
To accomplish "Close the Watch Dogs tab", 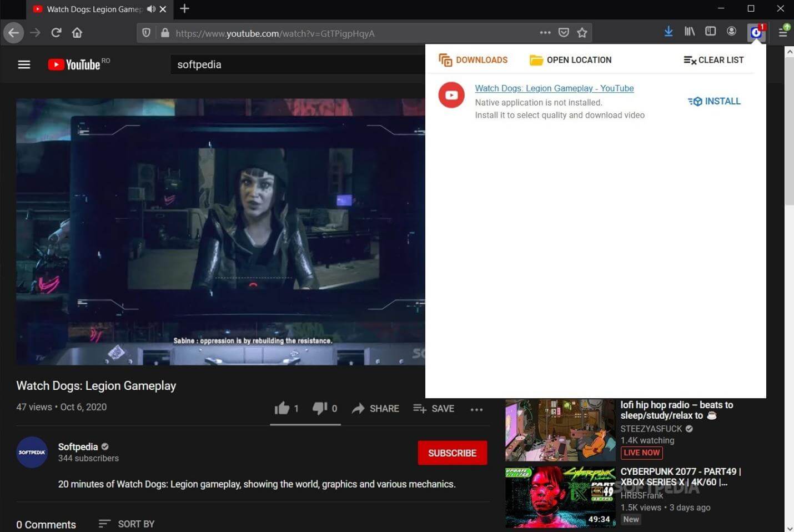I will pos(163,9).
